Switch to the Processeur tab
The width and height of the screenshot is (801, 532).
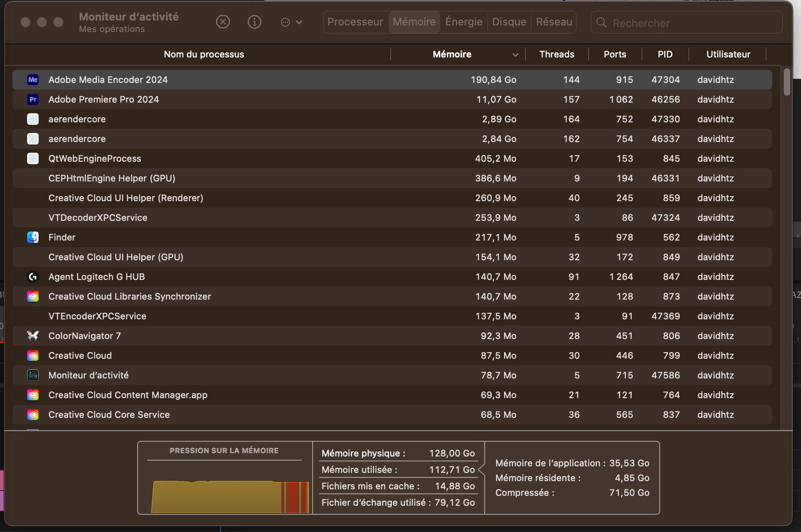coord(355,22)
